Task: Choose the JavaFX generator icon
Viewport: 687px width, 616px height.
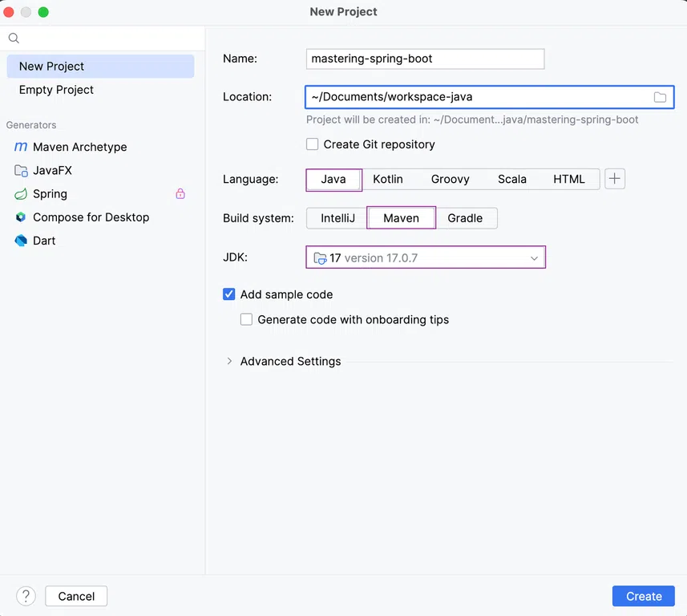Action: [21, 171]
